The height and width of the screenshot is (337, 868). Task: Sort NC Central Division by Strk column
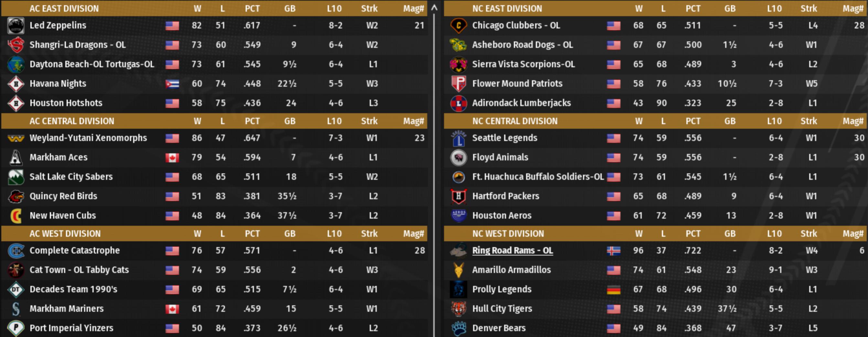pos(809,121)
